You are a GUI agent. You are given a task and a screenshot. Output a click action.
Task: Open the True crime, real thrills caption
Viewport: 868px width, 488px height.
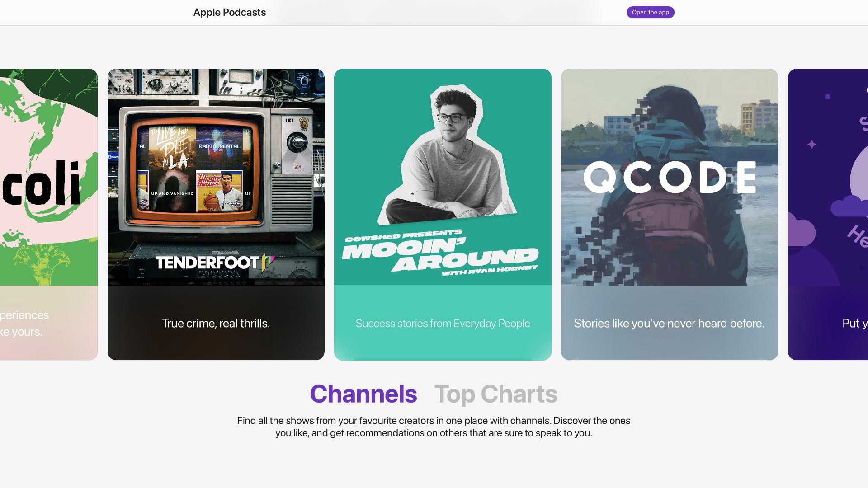point(216,323)
